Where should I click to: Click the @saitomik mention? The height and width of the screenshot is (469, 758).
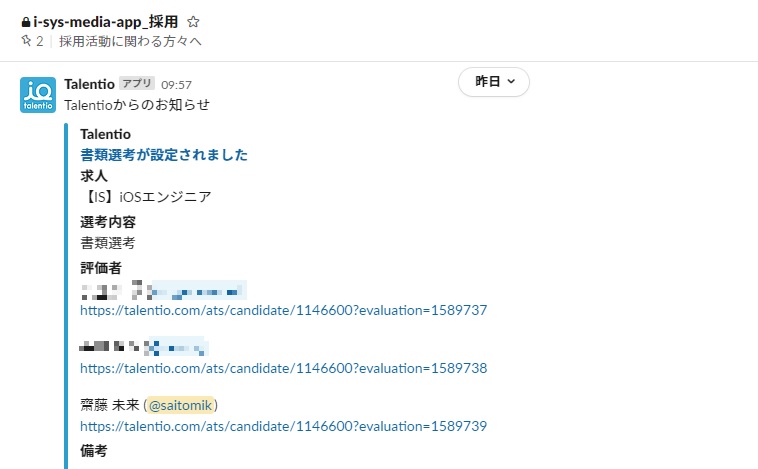[x=180, y=405]
